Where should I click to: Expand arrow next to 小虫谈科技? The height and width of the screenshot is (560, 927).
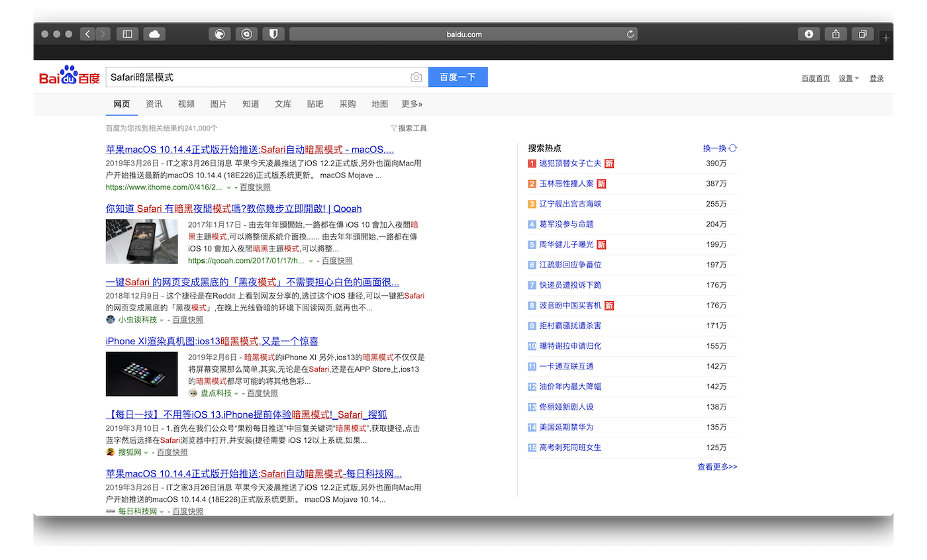tap(162, 320)
